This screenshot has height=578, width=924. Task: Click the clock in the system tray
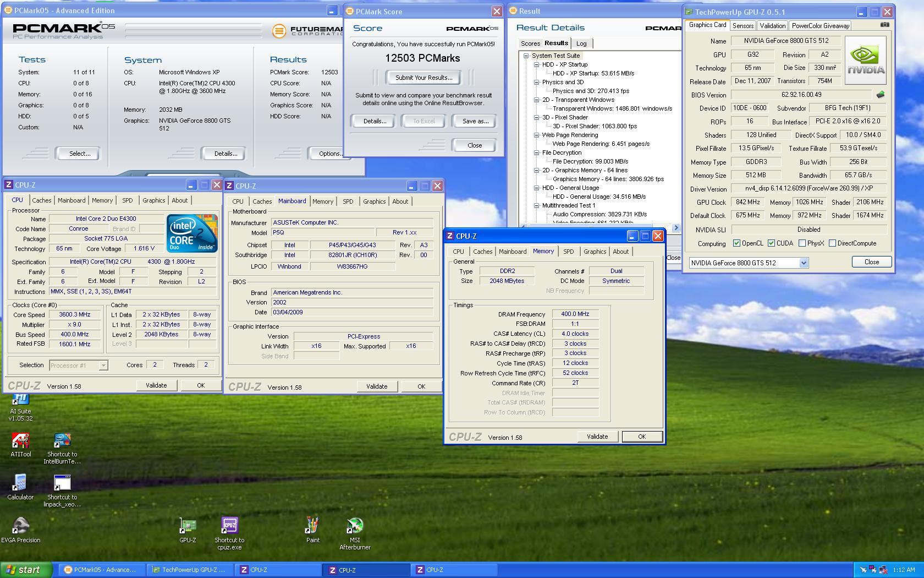pyautogui.click(x=904, y=570)
